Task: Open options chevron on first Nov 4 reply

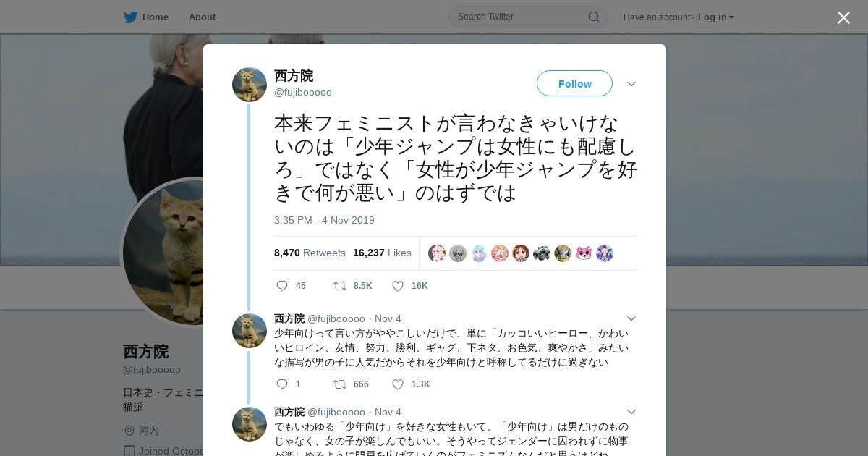Action: click(x=631, y=318)
